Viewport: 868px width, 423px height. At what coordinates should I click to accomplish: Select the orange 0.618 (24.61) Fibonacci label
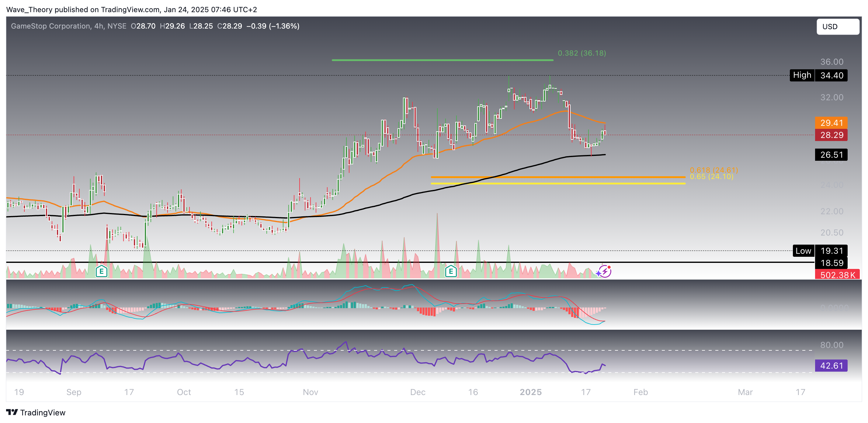click(x=714, y=170)
